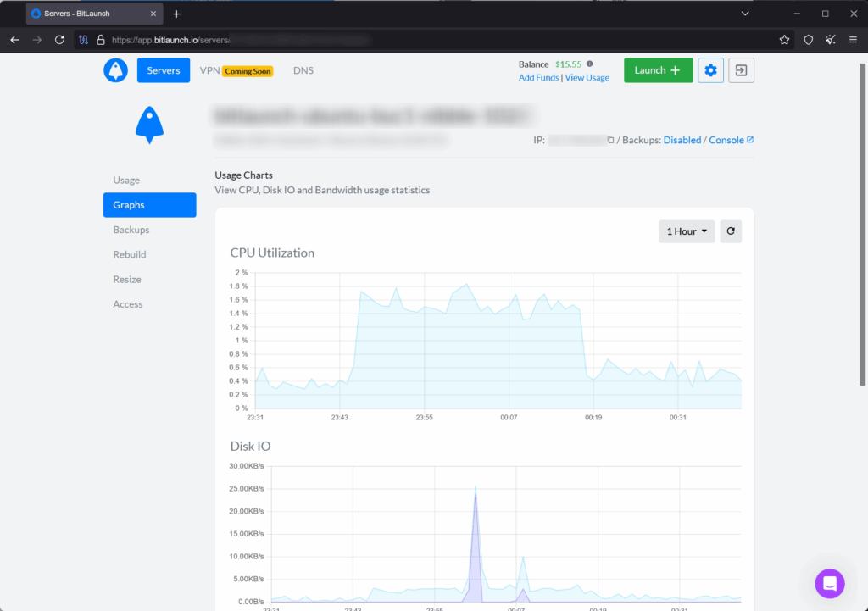The width and height of the screenshot is (868, 611).
Task: Click the large rocket server icon
Action: [149, 125]
